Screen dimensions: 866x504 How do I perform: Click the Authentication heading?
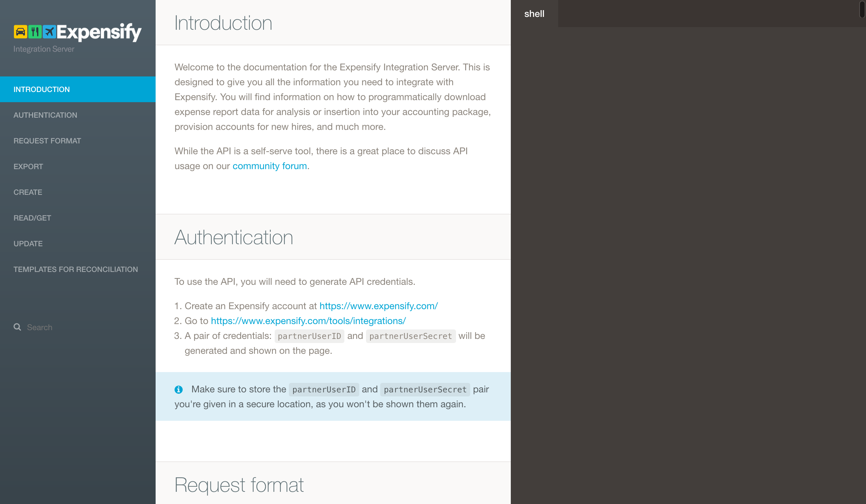click(234, 237)
